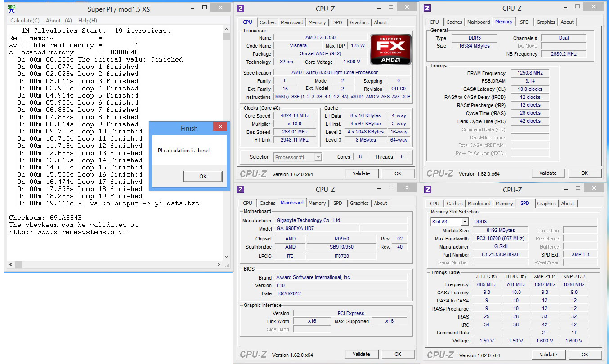The height and width of the screenshot is (364, 609).
Task: Go to Caches tab in the CPU-Z SPD window
Action: tap(455, 204)
